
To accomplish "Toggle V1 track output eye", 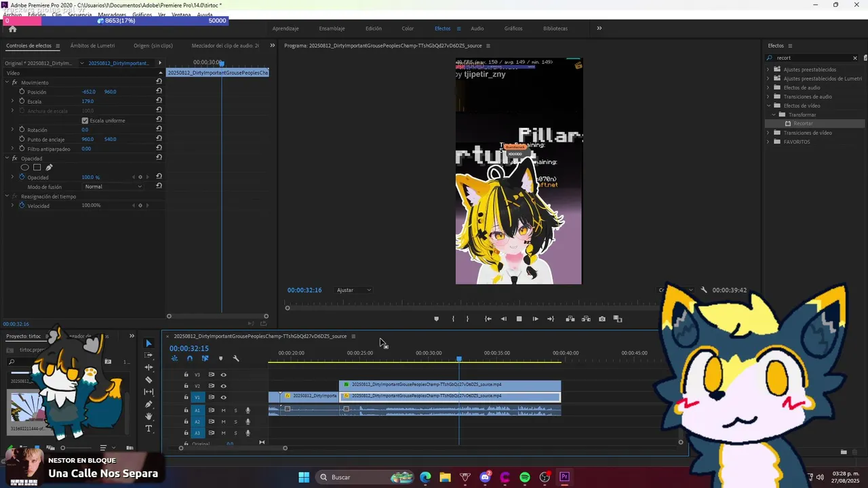I will click(223, 397).
